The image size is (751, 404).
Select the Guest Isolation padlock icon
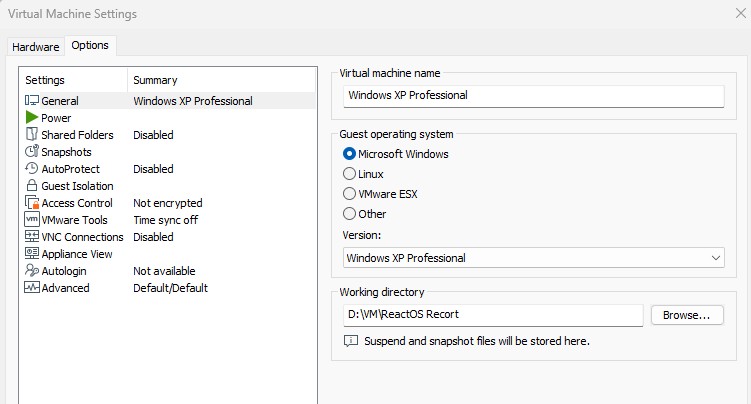coord(32,185)
